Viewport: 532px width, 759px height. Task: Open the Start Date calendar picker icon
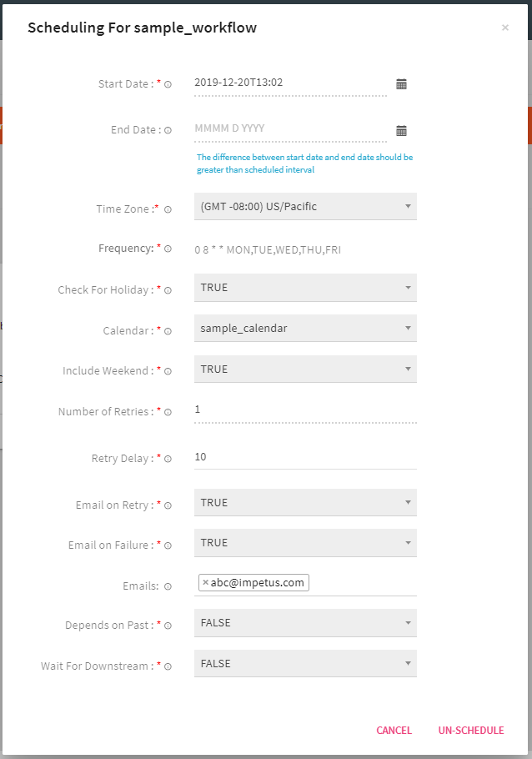(x=401, y=83)
